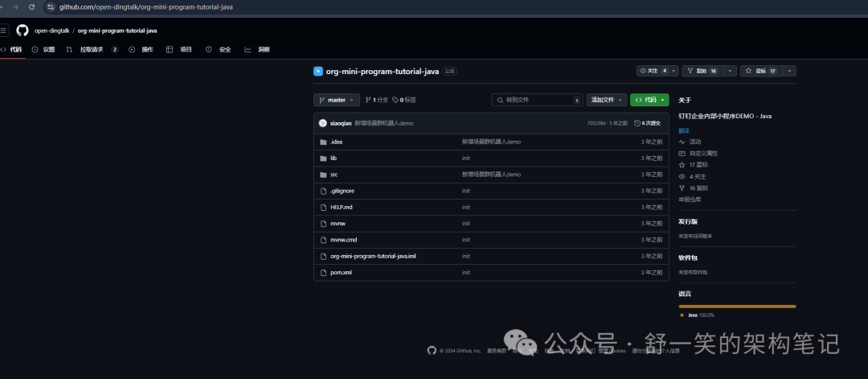The height and width of the screenshot is (379, 868).
Task: Expand the arrow next to 复刻 button
Action: click(x=731, y=71)
